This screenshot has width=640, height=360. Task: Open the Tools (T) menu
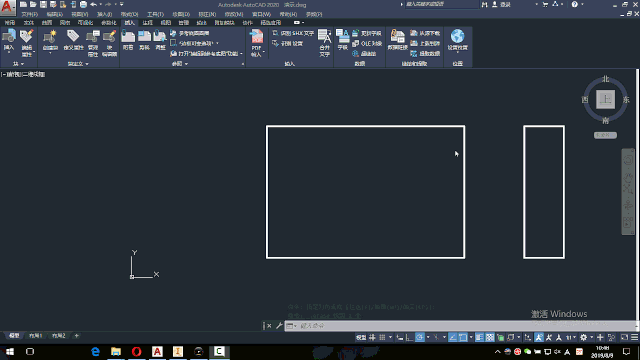(155, 14)
